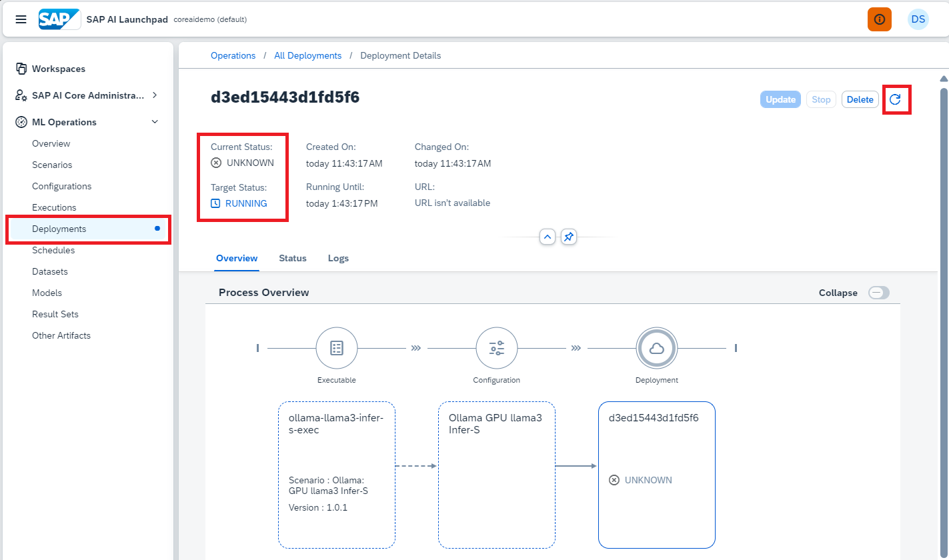
Task: Select the d3ed15443d1fd5f6 deployment card
Action: point(657,475)
